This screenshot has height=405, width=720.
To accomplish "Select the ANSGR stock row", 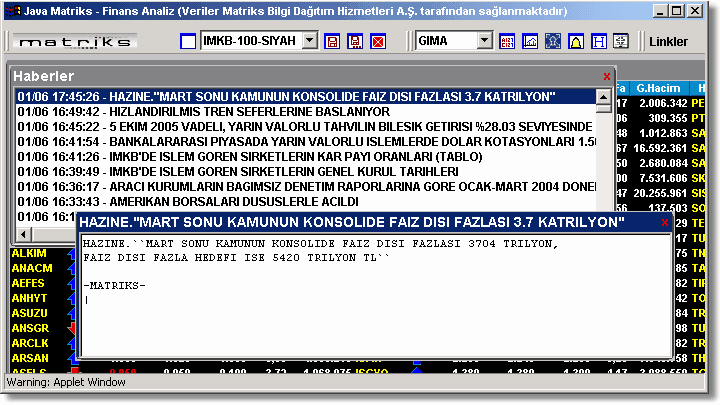I will [30, 328].
